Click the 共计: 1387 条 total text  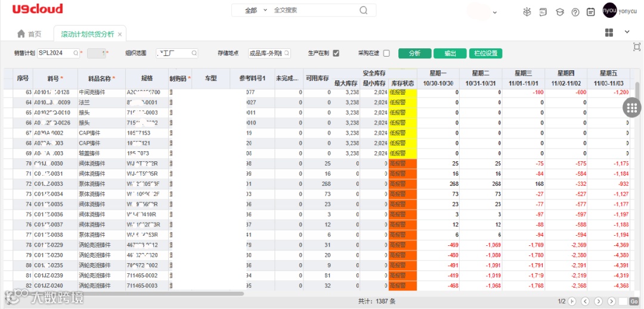coord(377,301)
